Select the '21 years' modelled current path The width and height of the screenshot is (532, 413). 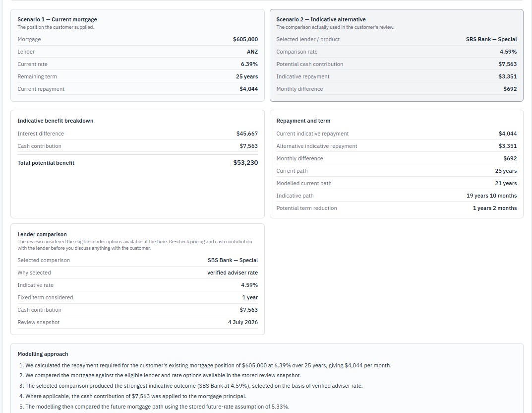[506, 183]
